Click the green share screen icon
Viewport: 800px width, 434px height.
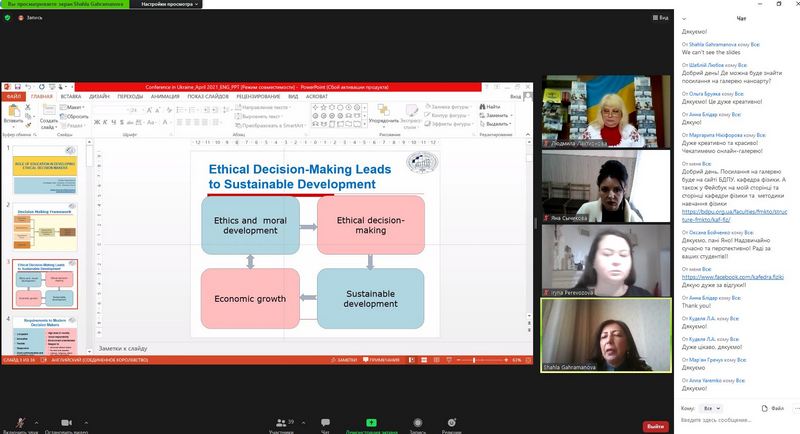(371, 422)
